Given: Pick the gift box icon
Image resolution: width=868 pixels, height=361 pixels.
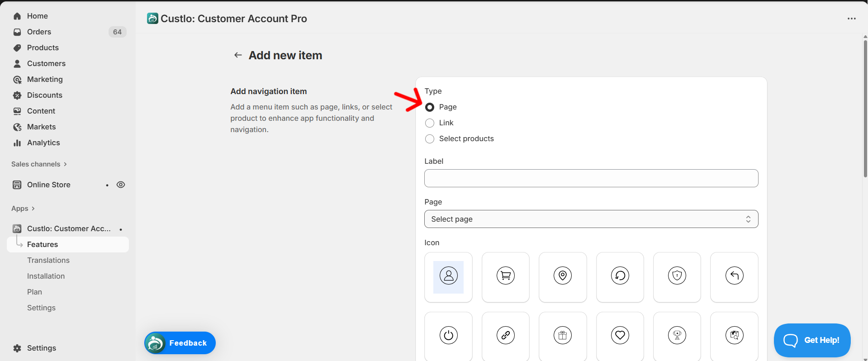Looking at the screenshot, I should tap(563, 336).
